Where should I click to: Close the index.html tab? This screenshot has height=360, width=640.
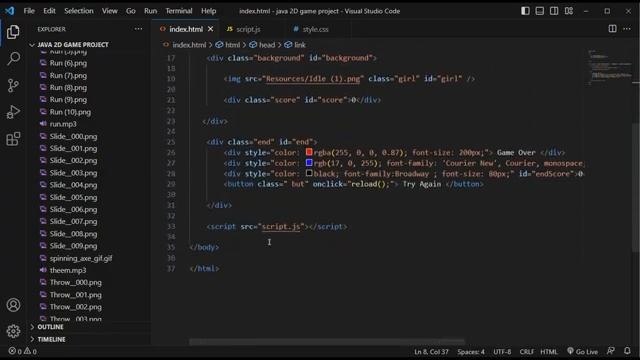pyautogui.click(x=211, y=29)
